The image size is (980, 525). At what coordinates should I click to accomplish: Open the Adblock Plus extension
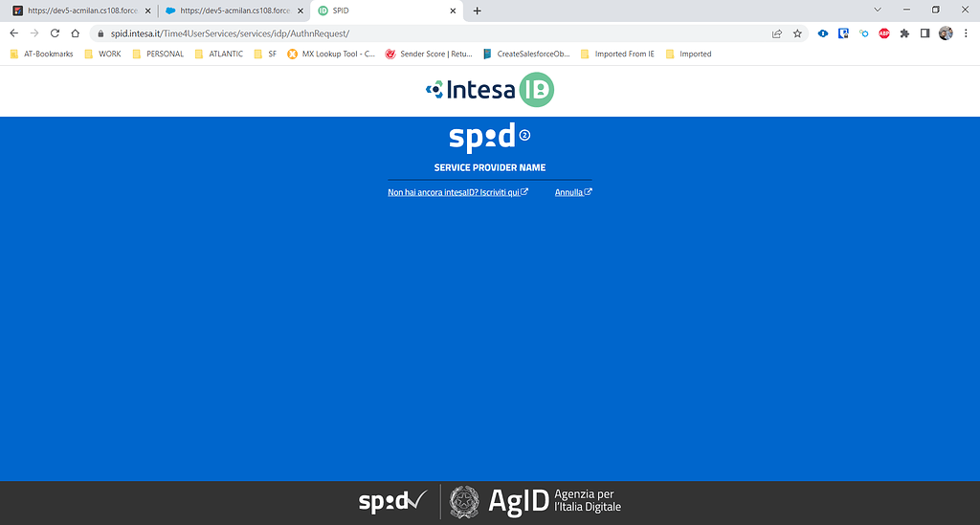point(883,33)
